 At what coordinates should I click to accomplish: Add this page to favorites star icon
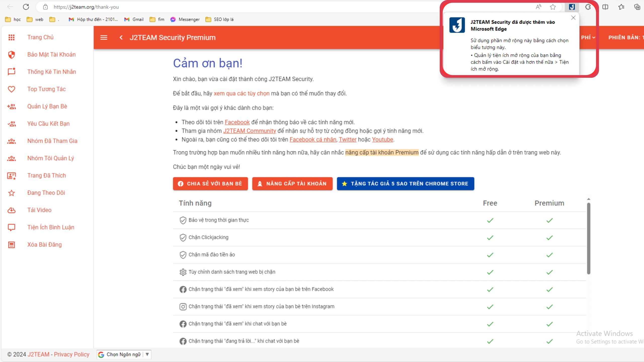[553, 7]
